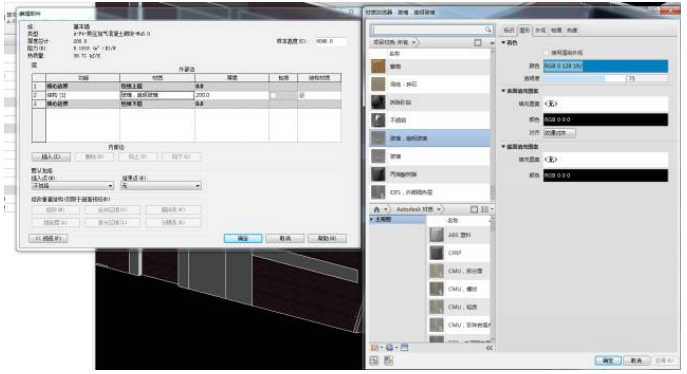Switch to the 图形 tab
The width and height of the screenshot is (687, 374).
pos(524,30)
